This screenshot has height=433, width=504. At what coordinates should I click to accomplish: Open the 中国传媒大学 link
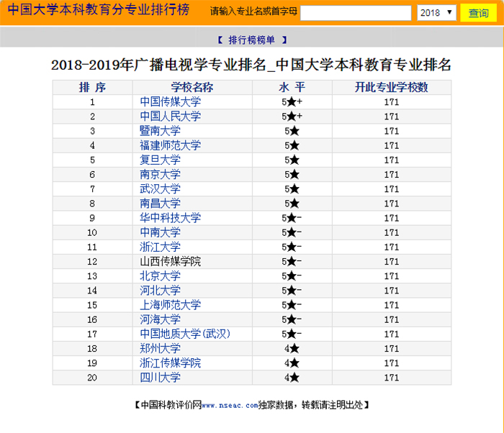point(170,102)
